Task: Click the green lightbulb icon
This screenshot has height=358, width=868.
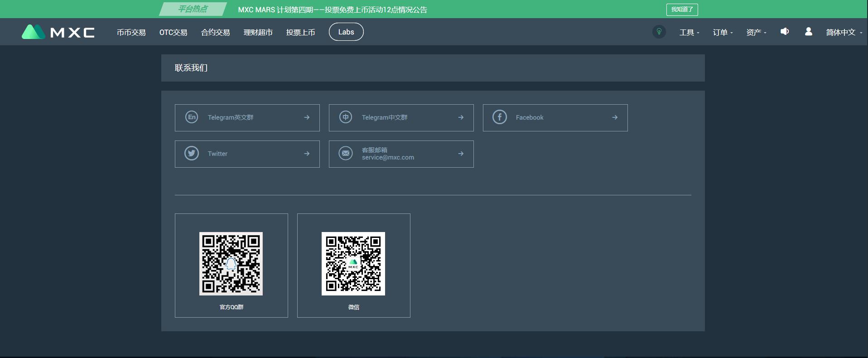Action: click(x=659, y=32)
